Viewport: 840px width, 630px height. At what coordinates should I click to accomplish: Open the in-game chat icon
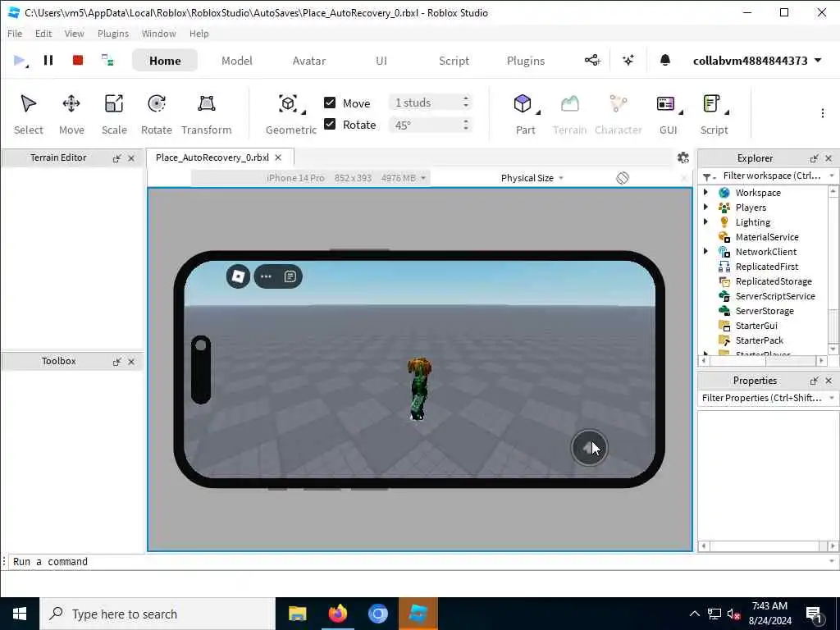(290, 276)
